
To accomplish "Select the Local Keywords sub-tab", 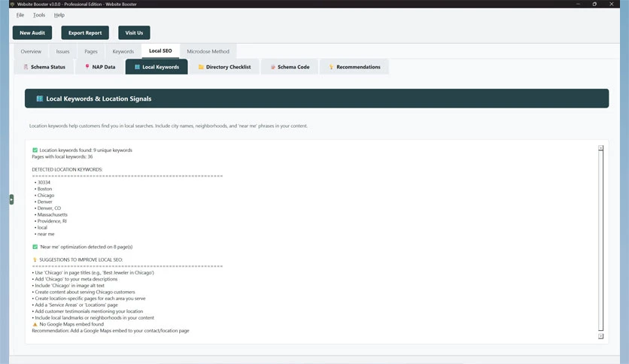I will 156,67.
